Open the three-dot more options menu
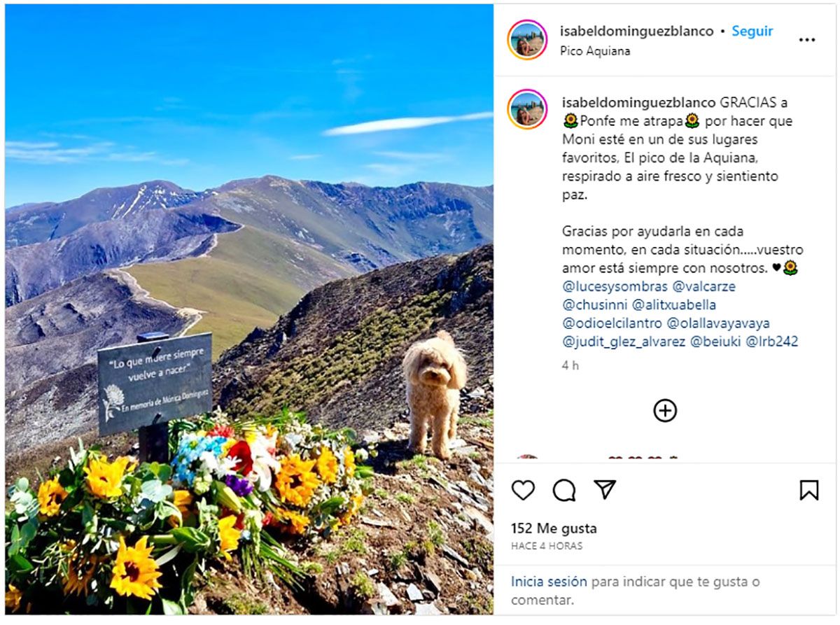This screenshot has width=840, height=625. (807, 40)
